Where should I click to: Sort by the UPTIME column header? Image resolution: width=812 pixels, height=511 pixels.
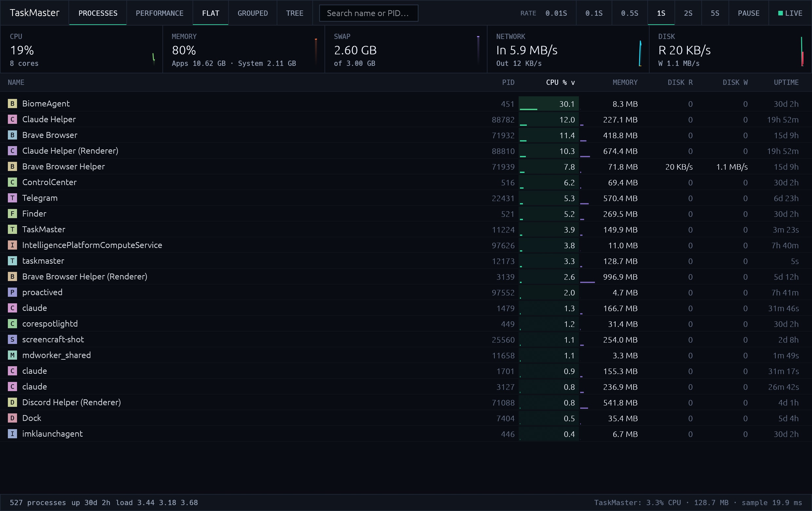786,83
